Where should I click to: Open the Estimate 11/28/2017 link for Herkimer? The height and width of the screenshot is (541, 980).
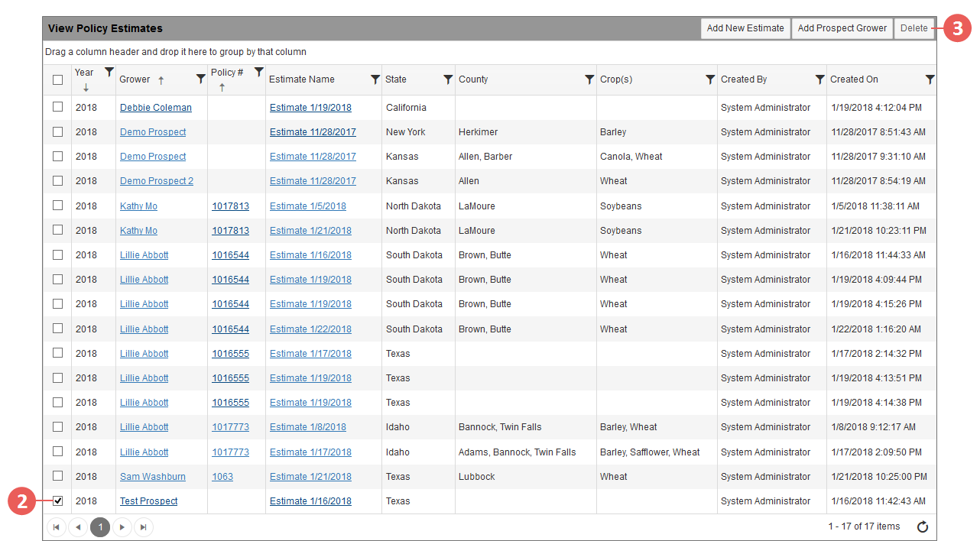313,132
